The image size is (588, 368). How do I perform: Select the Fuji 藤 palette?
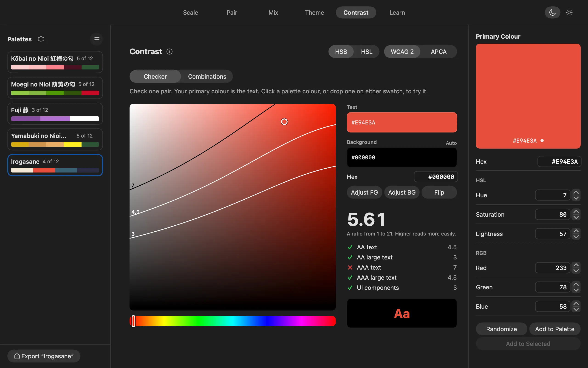tap(55, 113)
